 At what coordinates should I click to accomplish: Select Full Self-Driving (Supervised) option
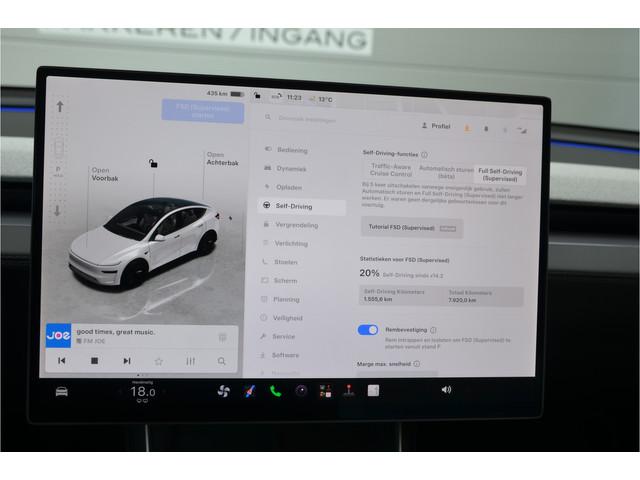(x=500, y=175)
